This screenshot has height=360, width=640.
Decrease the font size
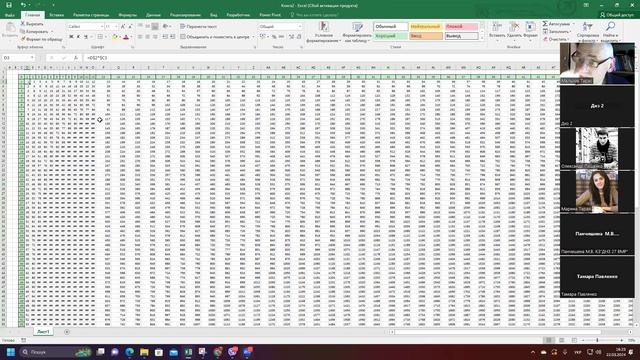(x=130, y=27)
